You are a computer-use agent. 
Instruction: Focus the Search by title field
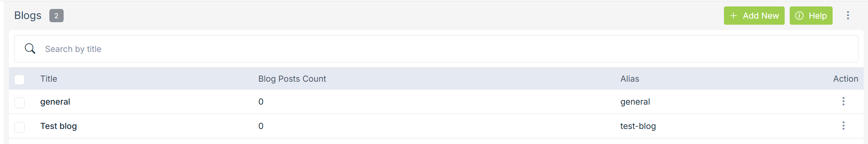coord(429,49)
